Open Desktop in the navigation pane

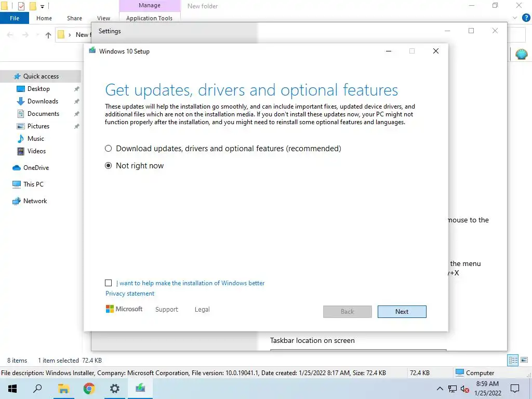pyautogui.click(x=38, y=89)
